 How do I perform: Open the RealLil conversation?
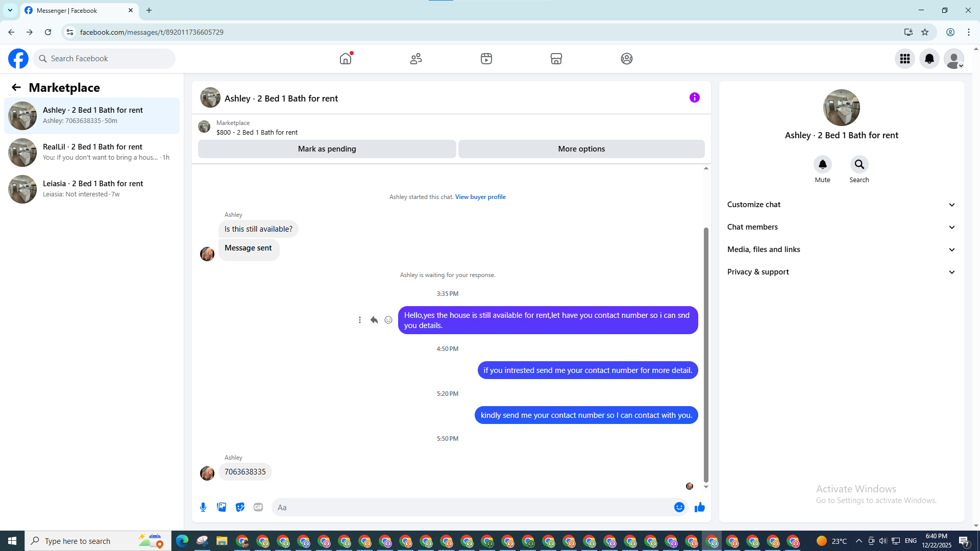pos(92,152)
